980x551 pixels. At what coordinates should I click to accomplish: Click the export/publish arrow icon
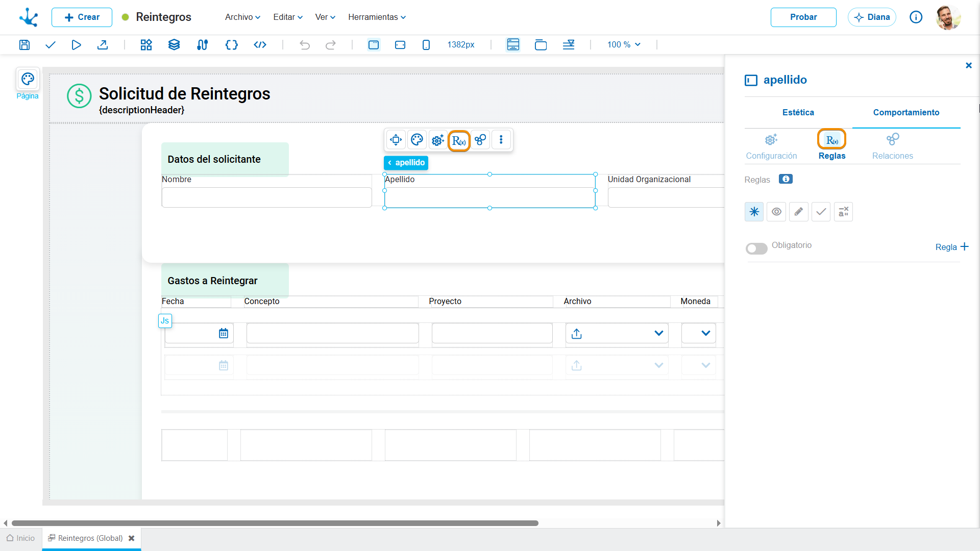pyautogui.click(x=103, y=45)
